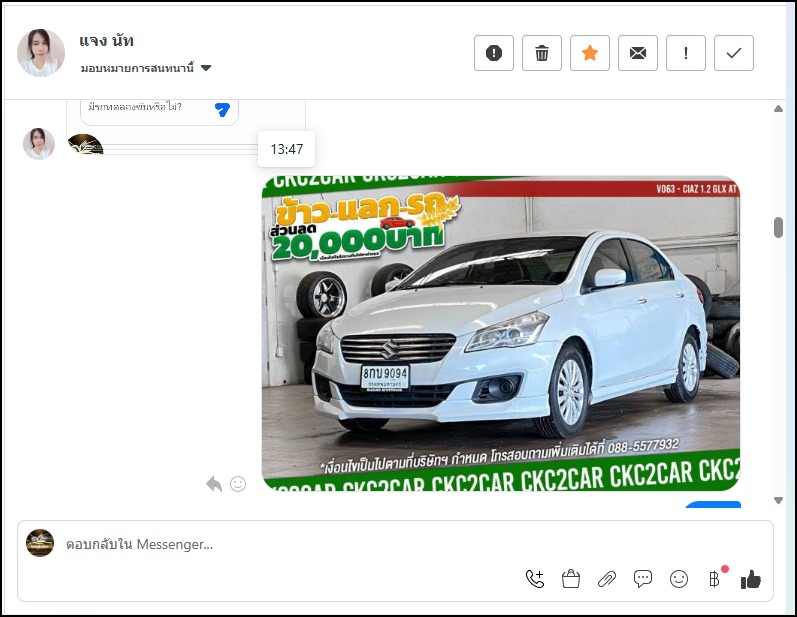React to the car image with smiley

click(x=238, y=484)
